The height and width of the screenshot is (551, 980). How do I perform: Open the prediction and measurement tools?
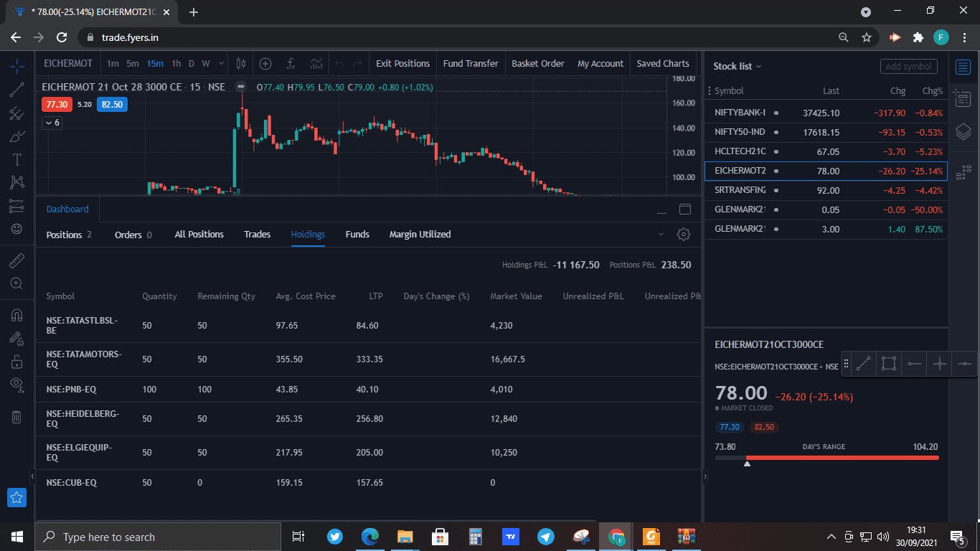17,206
